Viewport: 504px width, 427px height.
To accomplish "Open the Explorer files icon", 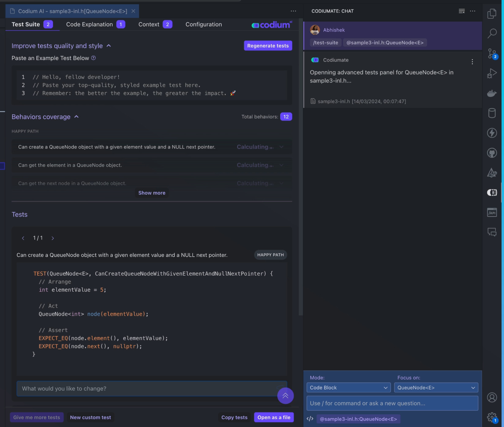I will 492,13.
